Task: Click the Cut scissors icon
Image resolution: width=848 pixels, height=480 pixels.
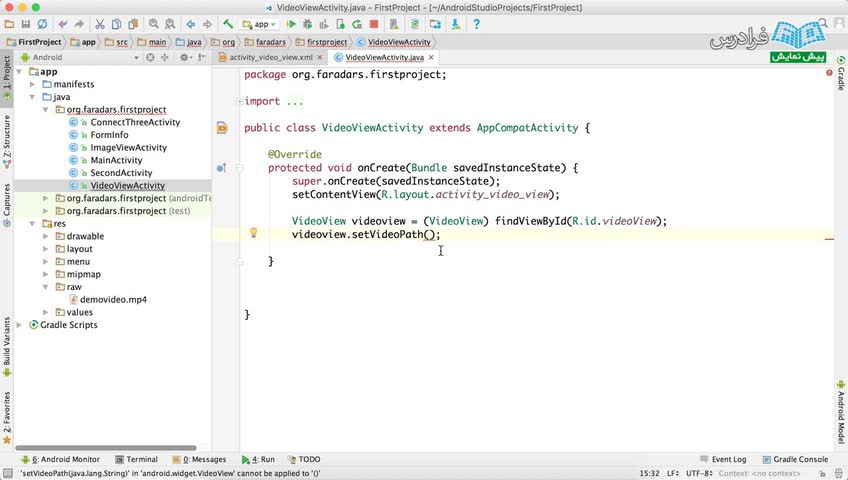Action: pos(100,24)
